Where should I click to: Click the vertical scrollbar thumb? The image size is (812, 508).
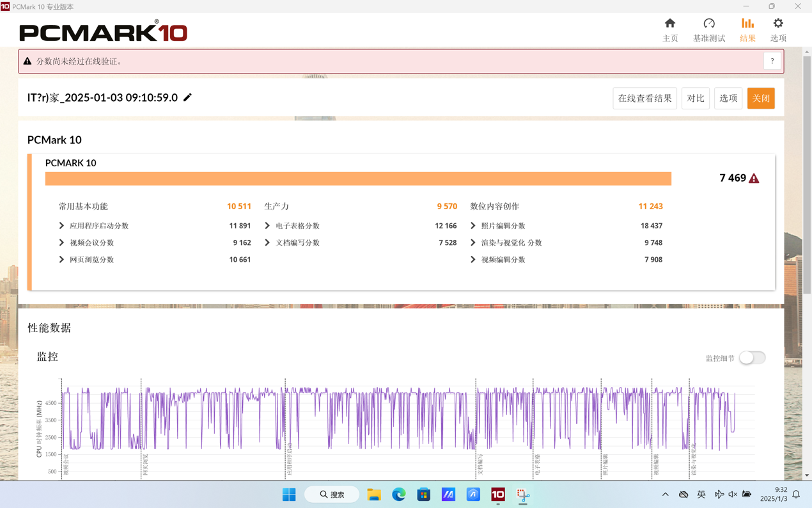point(807,175)
